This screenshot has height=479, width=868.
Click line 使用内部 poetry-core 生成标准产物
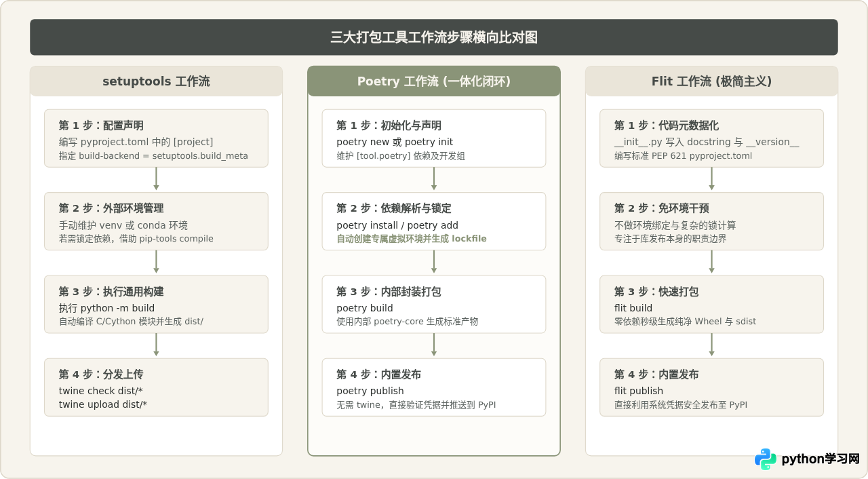(x=407, y=322)
